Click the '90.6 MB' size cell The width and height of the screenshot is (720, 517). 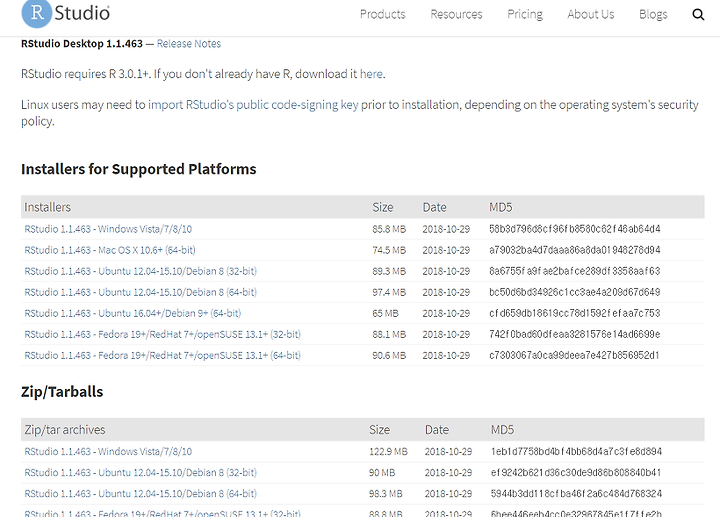[389, 355]
